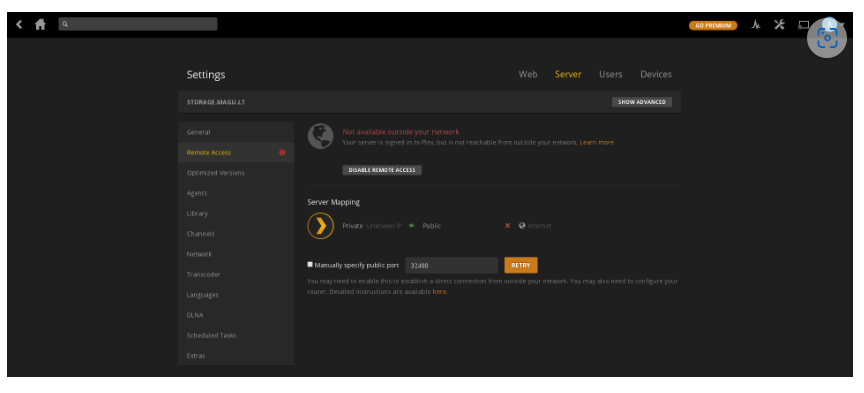This screenshot has width=864, height=393.
Task: Open the activity pulse icon
Action: [x=756, y=25]
